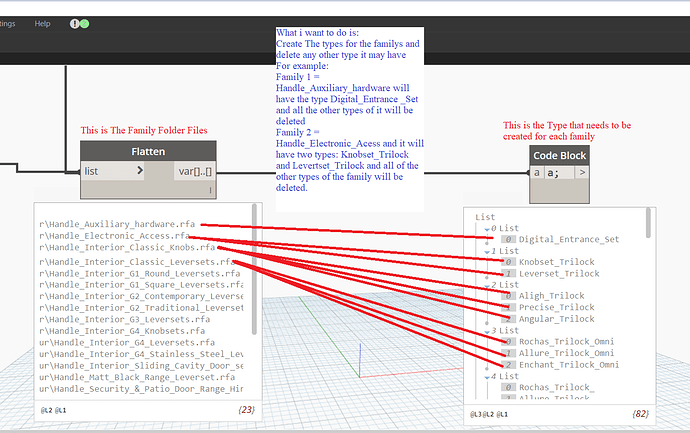Open the list port chevron on Flatten
Screen dimensions: 690x433
(x=140, y=170)
